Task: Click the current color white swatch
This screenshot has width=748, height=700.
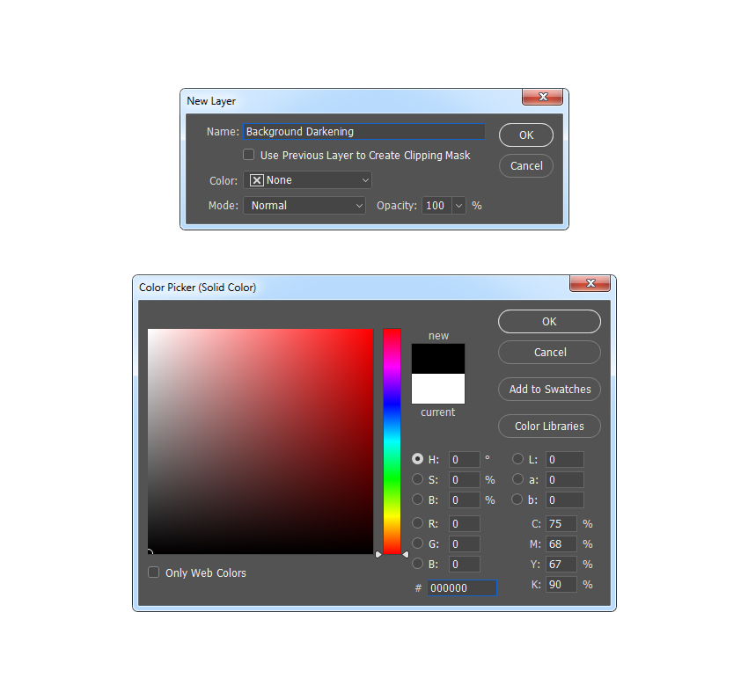Action: click(438, 389)
